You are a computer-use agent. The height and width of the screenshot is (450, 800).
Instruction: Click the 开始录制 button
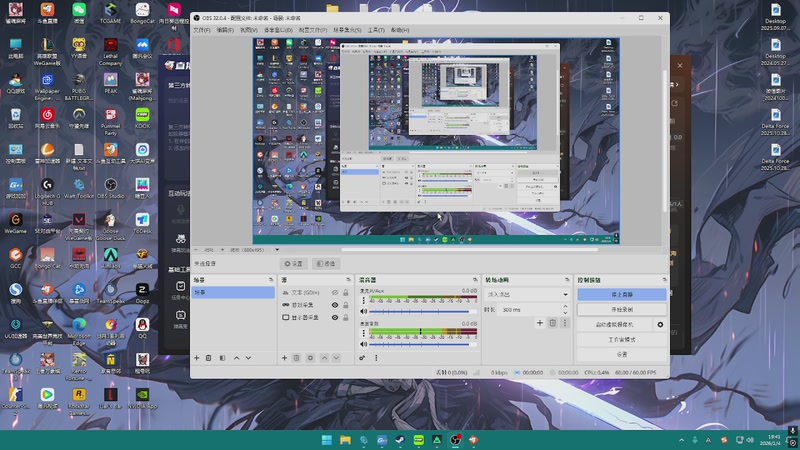tap(621, 310)
